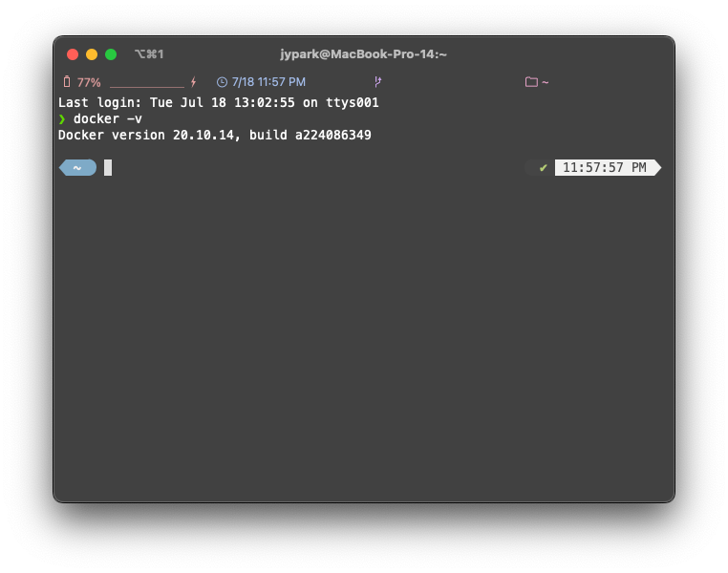Click the Docker version 20.10.14 output line
This screenshot has height=573, width=728.
pos(215,135)
